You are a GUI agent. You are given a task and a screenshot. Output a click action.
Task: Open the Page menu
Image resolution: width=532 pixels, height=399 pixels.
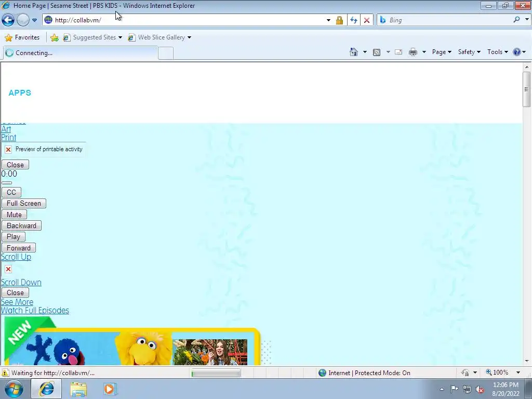[442, 52]
